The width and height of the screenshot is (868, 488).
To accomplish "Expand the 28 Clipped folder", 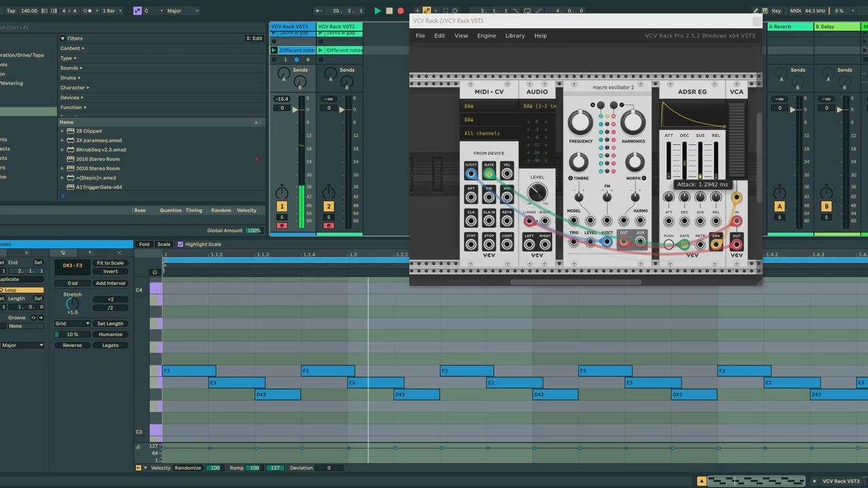I will click(62, 131).
